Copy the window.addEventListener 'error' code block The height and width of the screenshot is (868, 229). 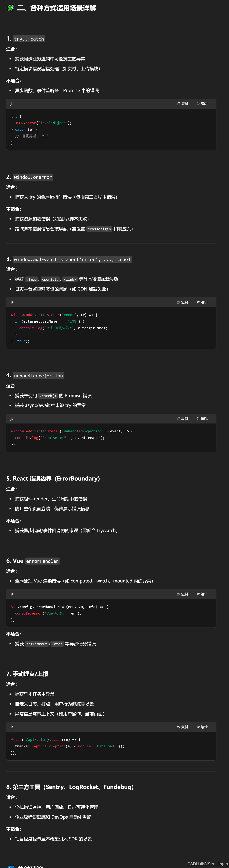click(182, 302)
